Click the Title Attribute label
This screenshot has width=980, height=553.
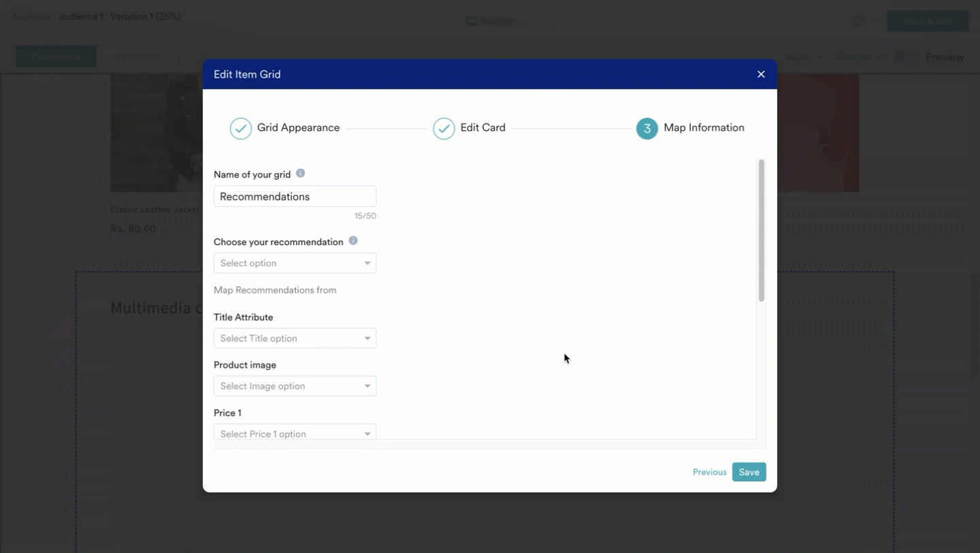coord(244,317)
